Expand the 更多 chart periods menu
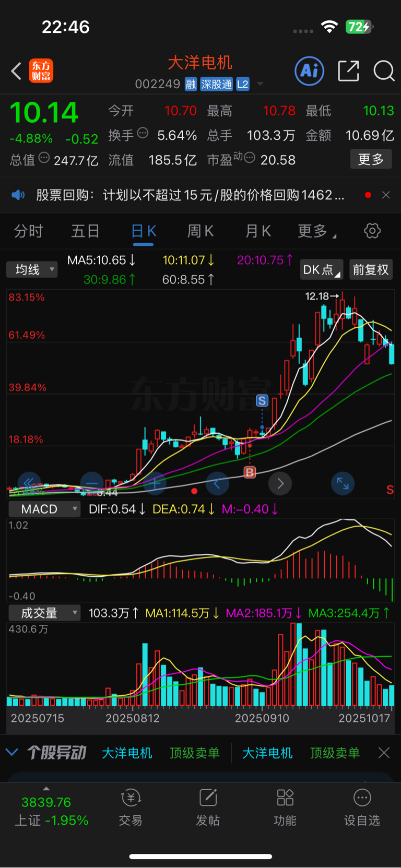 tap(317, 231)
